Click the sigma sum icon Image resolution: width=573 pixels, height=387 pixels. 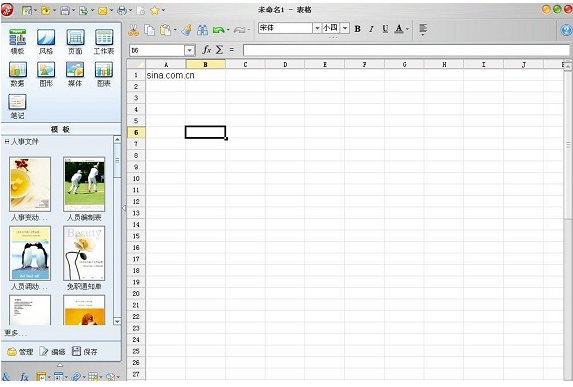point(219,50)
